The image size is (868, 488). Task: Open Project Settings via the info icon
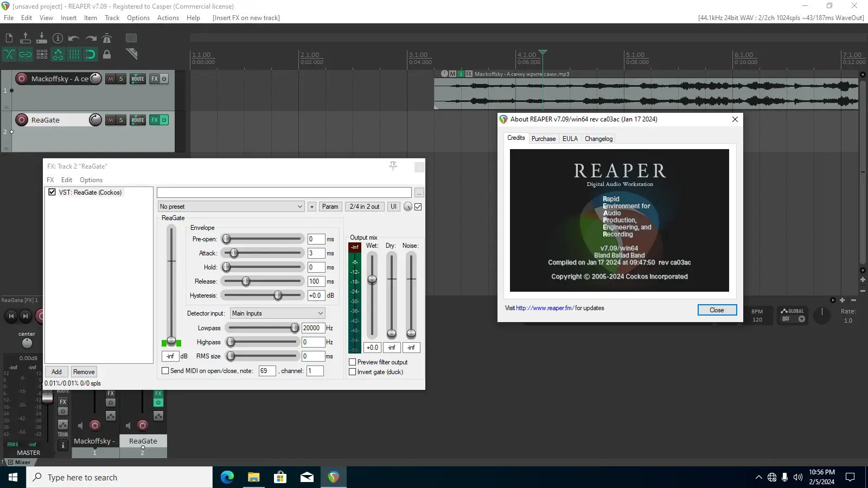click(x=58, y=38)
